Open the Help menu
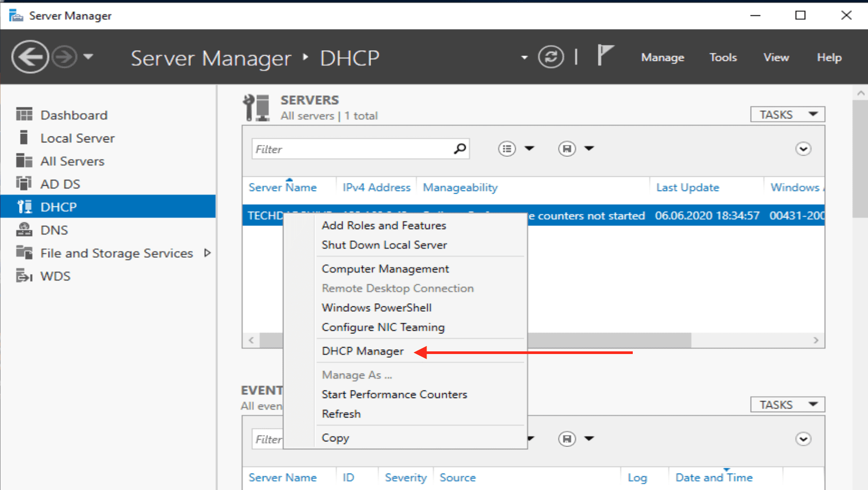 pos(829,57)
